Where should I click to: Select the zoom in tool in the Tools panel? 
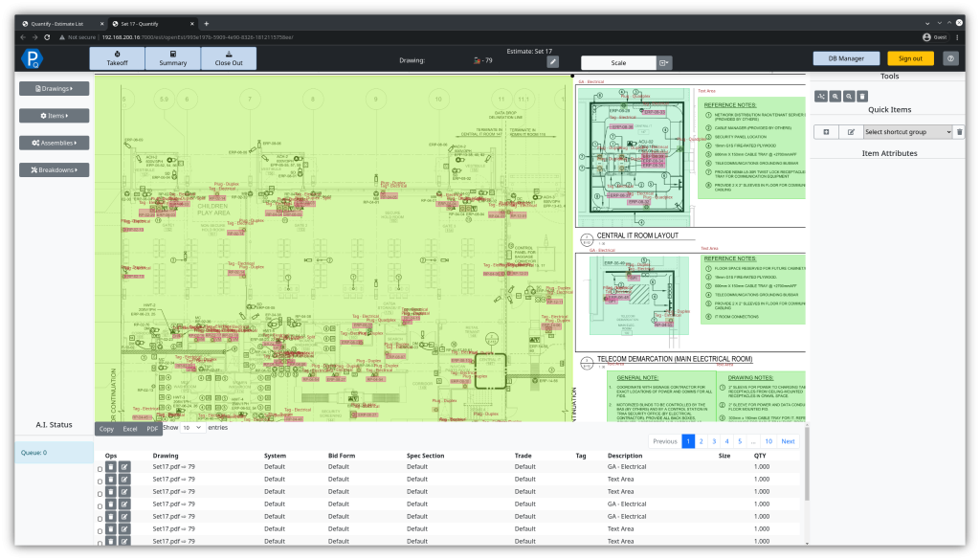click(x=834, y=96)
